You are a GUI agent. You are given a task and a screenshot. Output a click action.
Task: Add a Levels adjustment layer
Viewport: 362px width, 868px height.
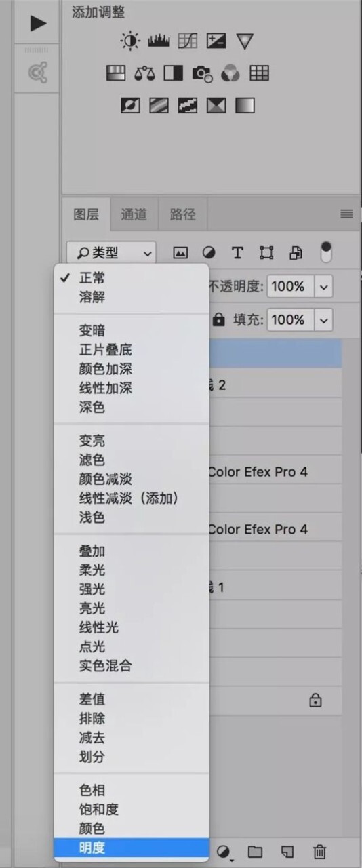pos(158,41)
